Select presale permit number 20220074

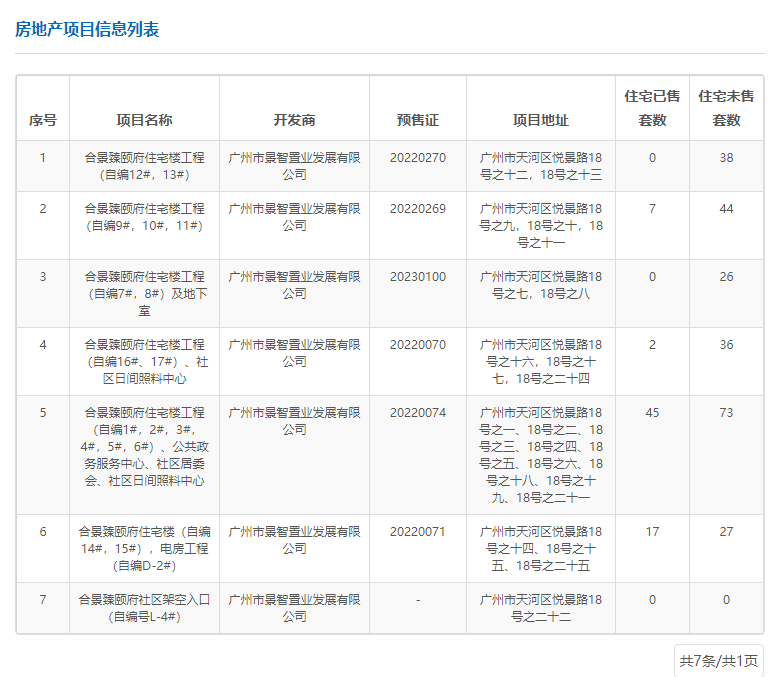[418, 412]
